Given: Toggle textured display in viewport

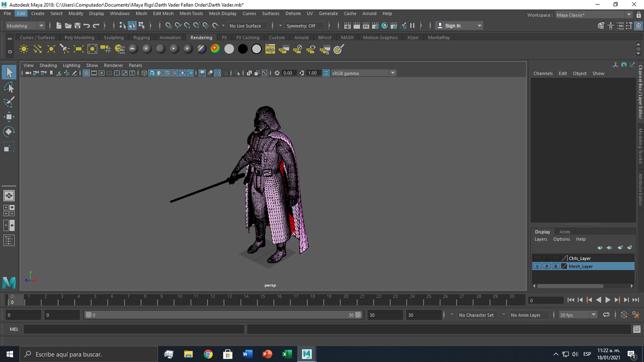Looking at the screenshot, I should pos(175,73).
